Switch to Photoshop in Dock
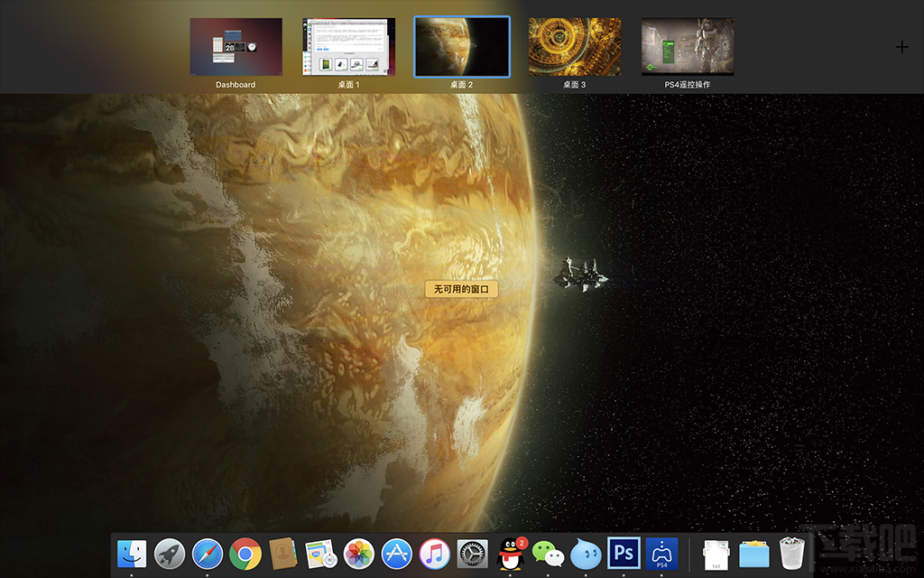 pos(624,552)
